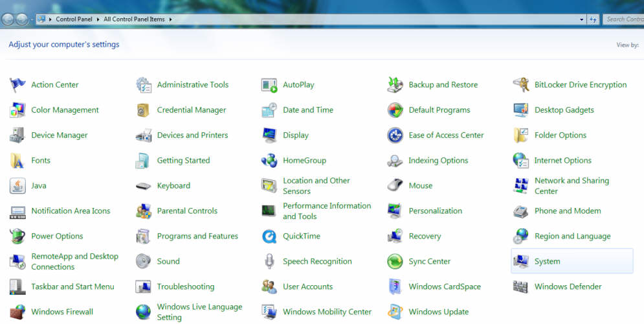The image size is (644, 324).
Task: Open the Windows CardSpace link
Action: 445,286
